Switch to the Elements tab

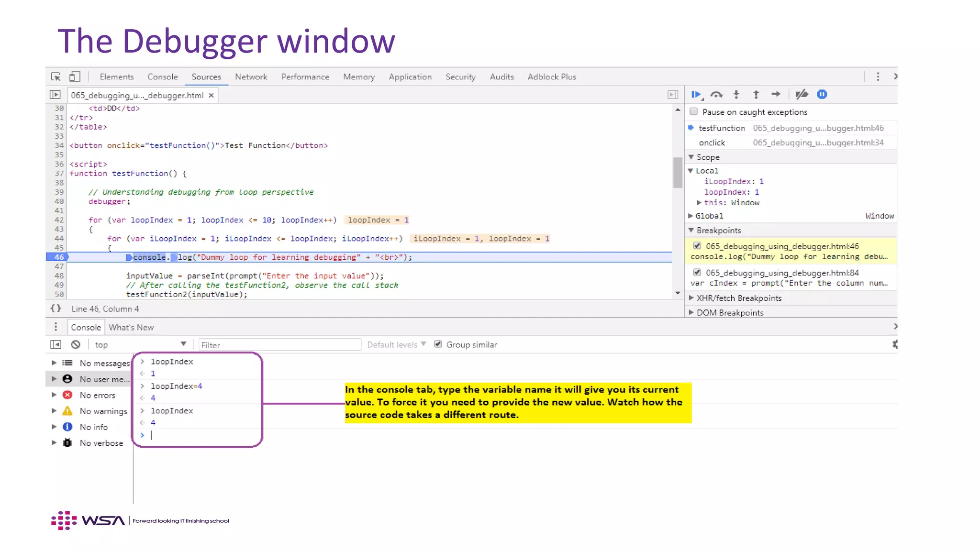[x=117, y=77]
